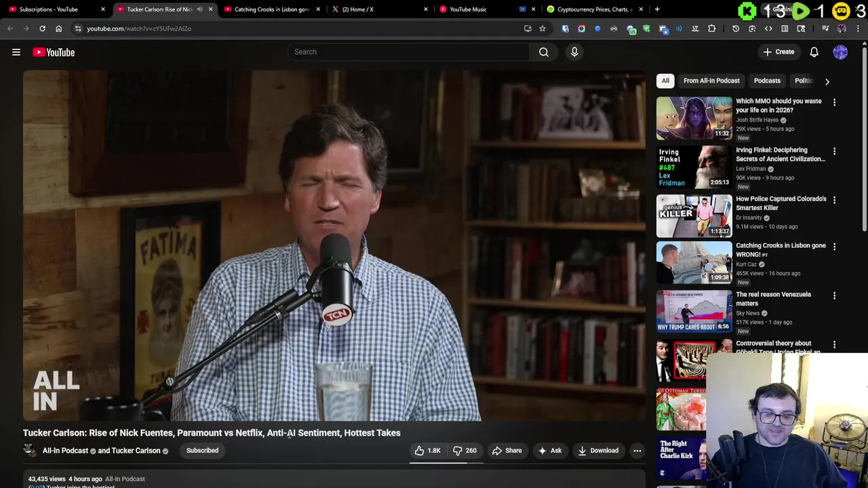Viewport: 868px width, 488px height.
Task: View site information icon in address bar
Action: pyautogui.click(x=78, y=28)
